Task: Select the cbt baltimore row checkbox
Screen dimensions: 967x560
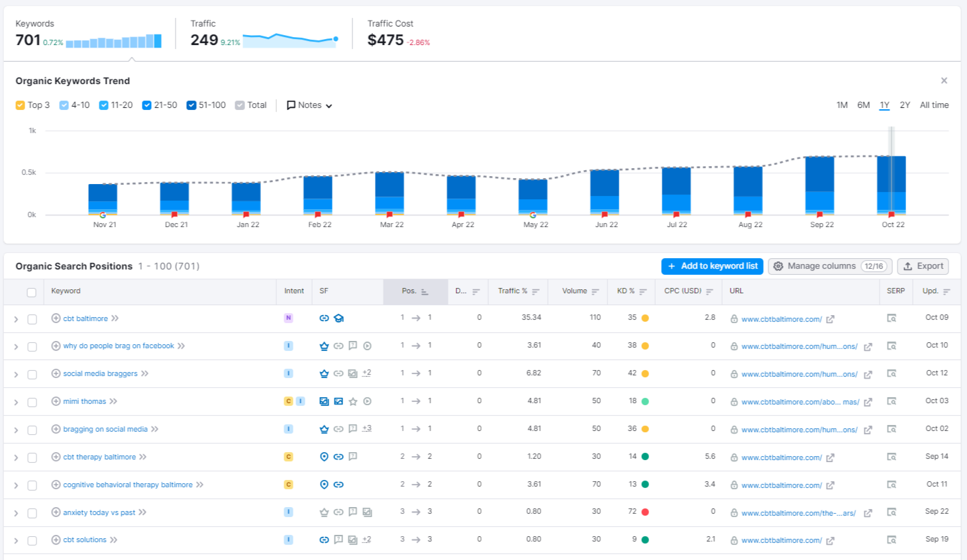Action: pyautogui.click(x=32, y=319)
